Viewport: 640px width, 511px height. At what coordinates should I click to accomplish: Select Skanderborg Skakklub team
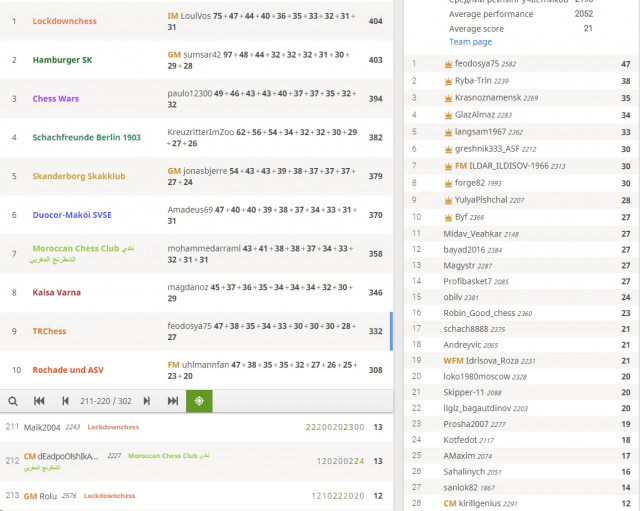point(79,176)
